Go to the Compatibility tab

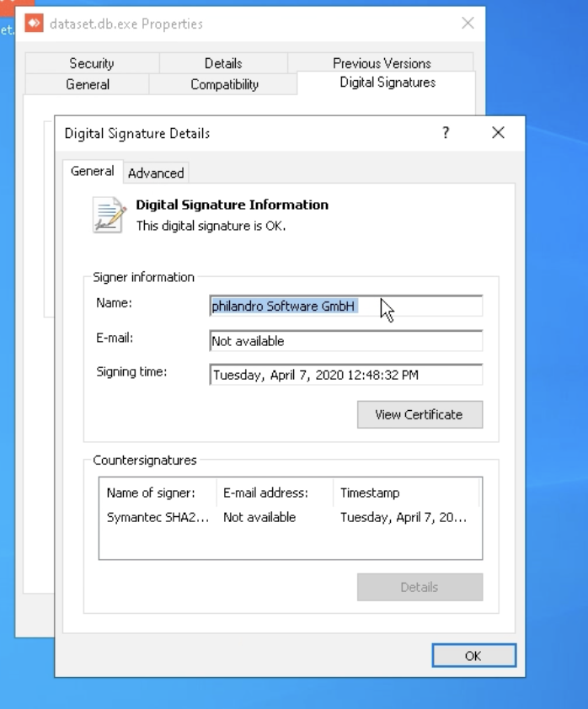224,84
